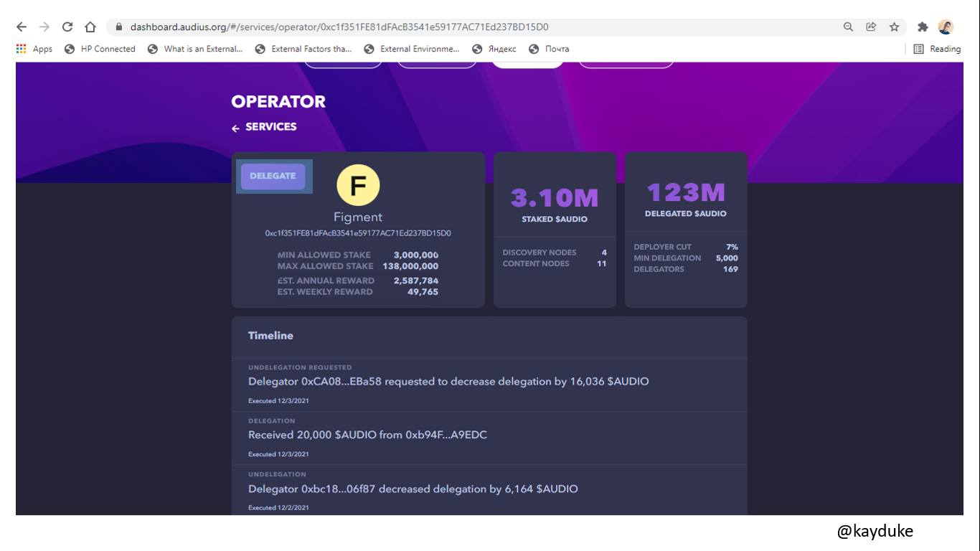
Task: Click the DELEGATORS 169 row
Action: pyautogui.click(x=686, y=270)
